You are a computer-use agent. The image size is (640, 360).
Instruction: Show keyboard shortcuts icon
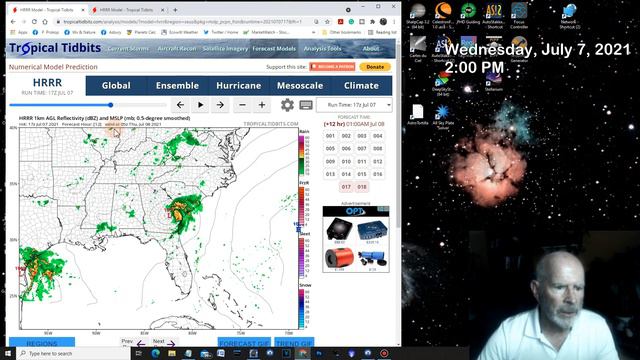pos(306,105)
